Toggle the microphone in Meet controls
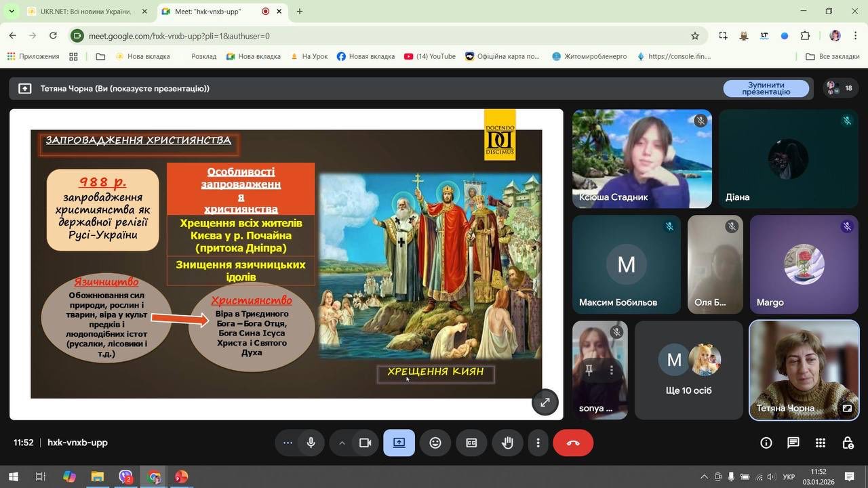Viewport: 868px width, 488px height. point(311,443)
